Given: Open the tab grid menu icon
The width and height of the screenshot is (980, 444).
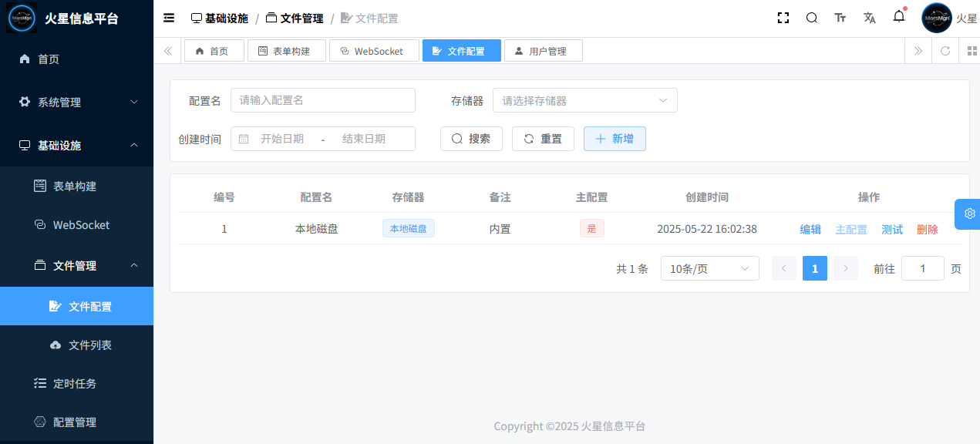Looking at the screenshot, I should coord(972,51).
